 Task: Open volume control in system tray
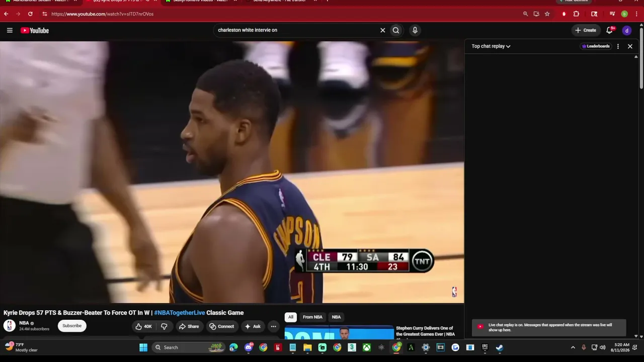point(603,347)
